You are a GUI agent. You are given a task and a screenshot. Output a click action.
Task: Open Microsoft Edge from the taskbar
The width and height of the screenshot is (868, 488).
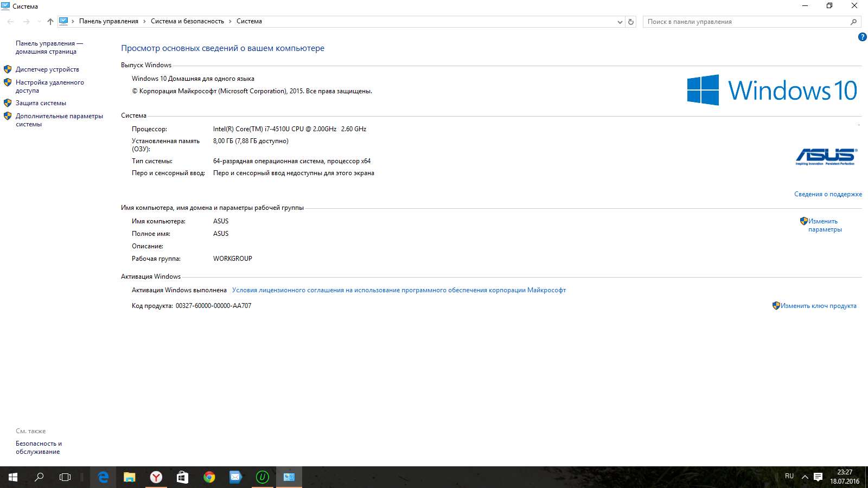[103, 477]
